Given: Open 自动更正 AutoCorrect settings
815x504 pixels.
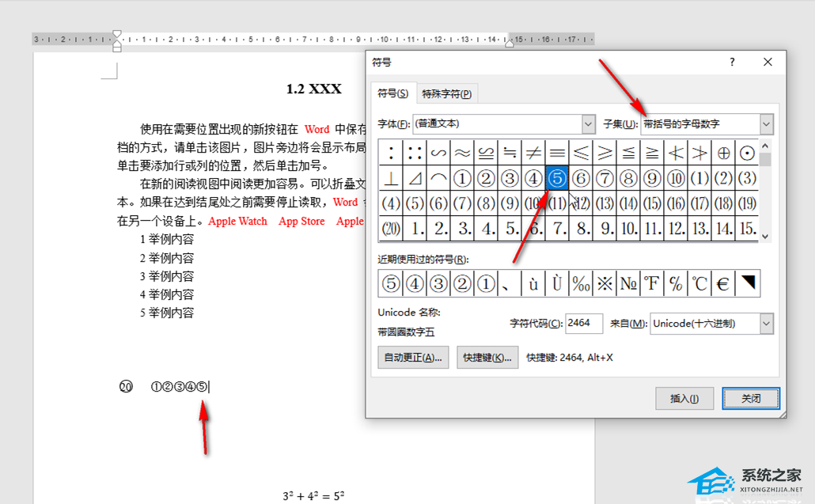Looking at the screenshot, I should pyautogui.click(x=413, y=358).
